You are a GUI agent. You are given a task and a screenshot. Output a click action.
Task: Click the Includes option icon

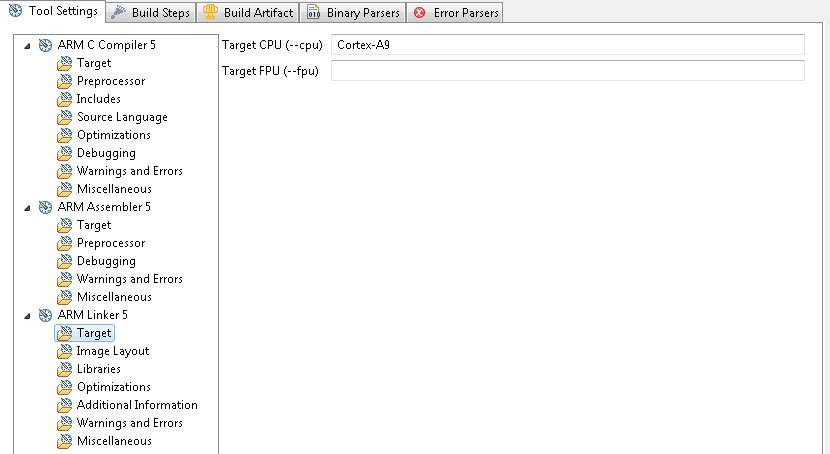65,99
